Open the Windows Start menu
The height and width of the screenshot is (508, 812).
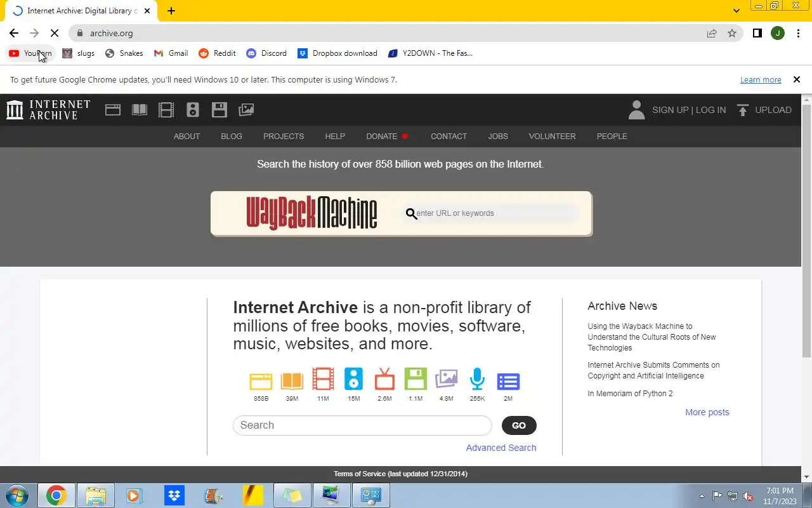(16, 495)
